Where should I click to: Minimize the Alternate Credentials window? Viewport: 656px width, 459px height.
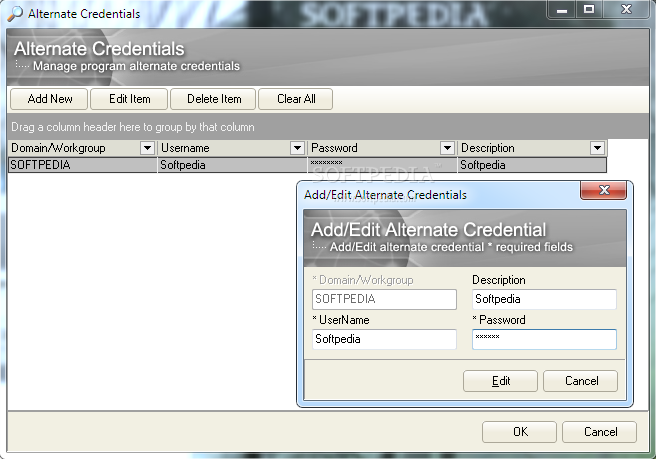[x=562, y=10]
